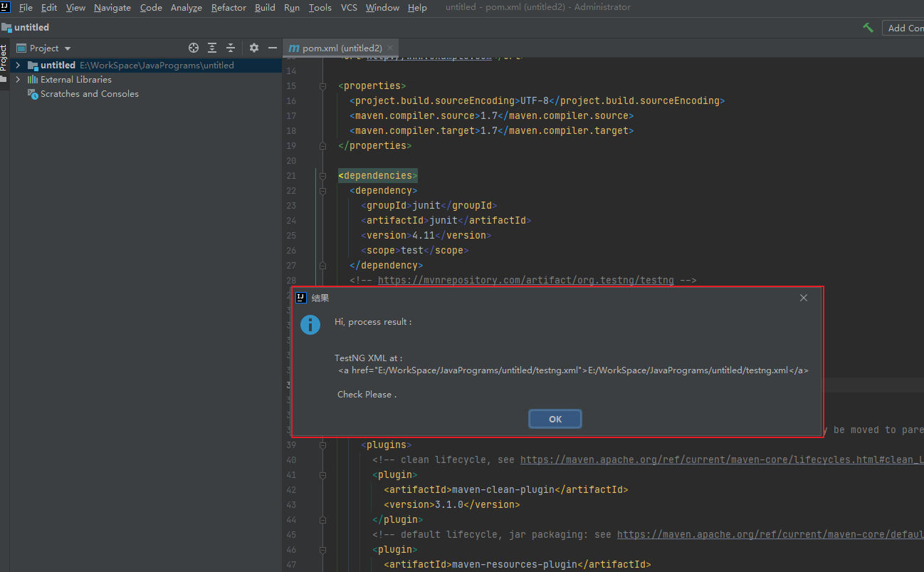Open the Navigate menu

coord(112,8)
